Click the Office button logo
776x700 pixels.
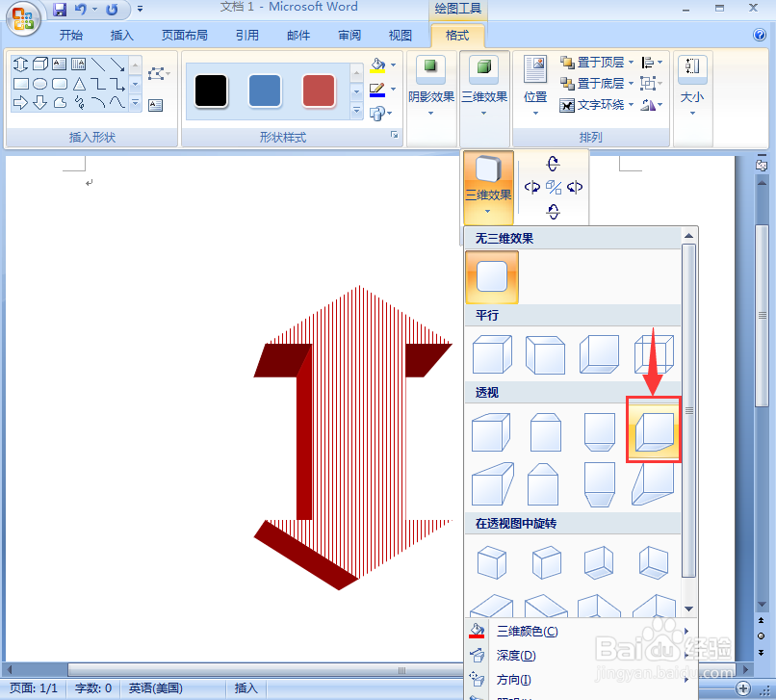pos(22,20)
